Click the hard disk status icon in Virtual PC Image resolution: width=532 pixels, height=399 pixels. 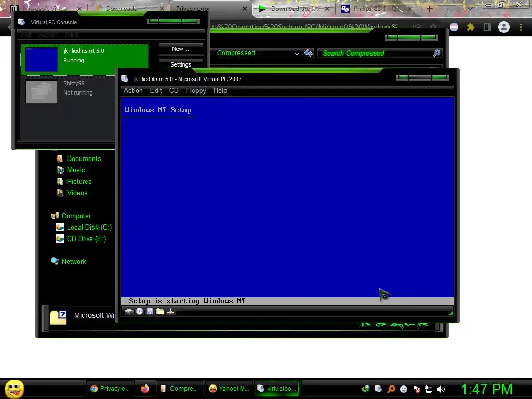pyautogui.click(x=129, y=312)
